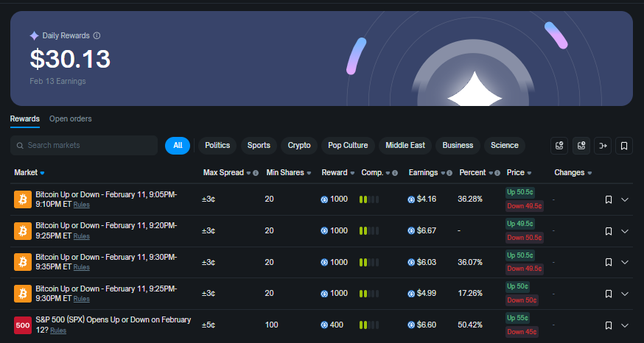Select the All category filter
644x343 pixels.
point(178,146)
